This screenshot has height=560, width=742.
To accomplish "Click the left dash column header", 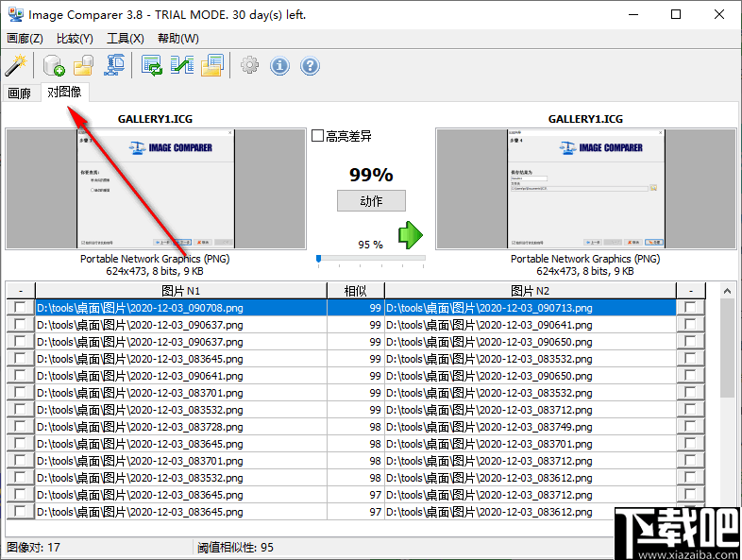I will 21,291.
